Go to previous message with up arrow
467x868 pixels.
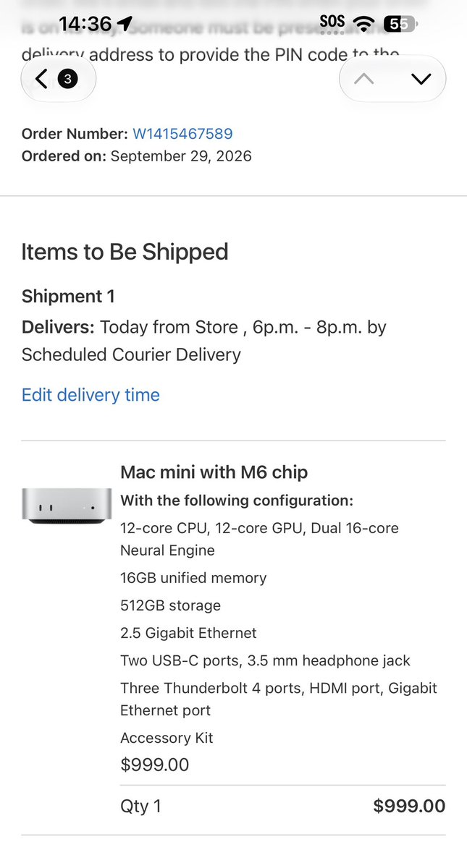pyautogui.click(x=364, y=79)
